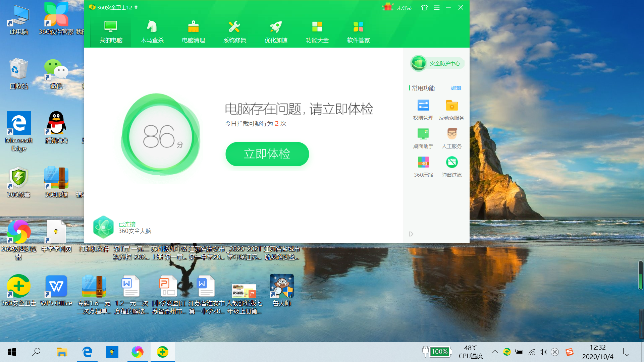Open the 功能大全 tab

[317, 32]
